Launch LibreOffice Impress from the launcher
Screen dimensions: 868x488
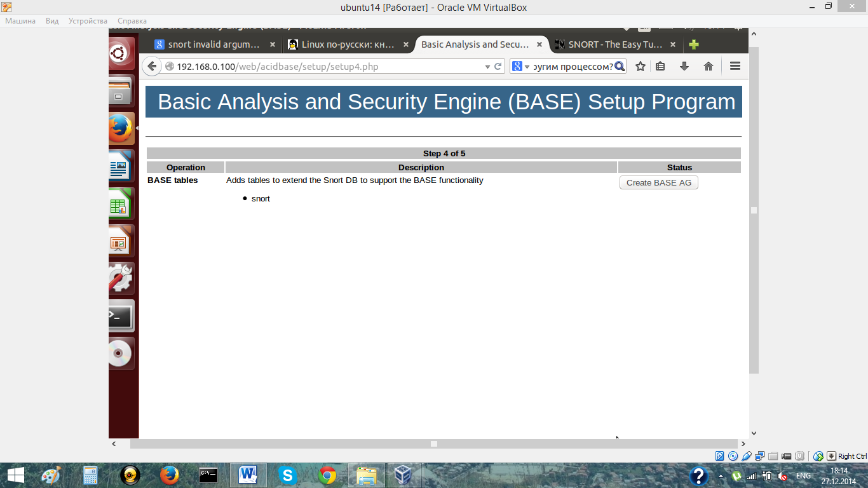(x=121, y=241)
